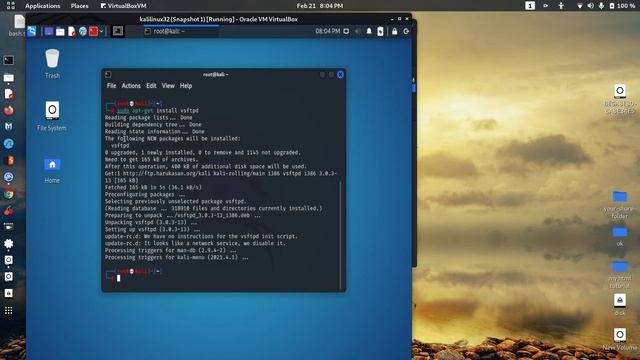Click the 100 % battery indicator
640x360 pixels.
pyautogui.click(x=622, y=6)
